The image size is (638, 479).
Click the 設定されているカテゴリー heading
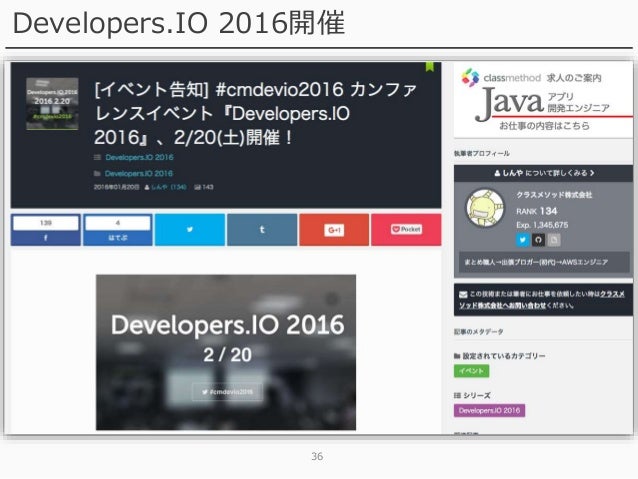500,356
